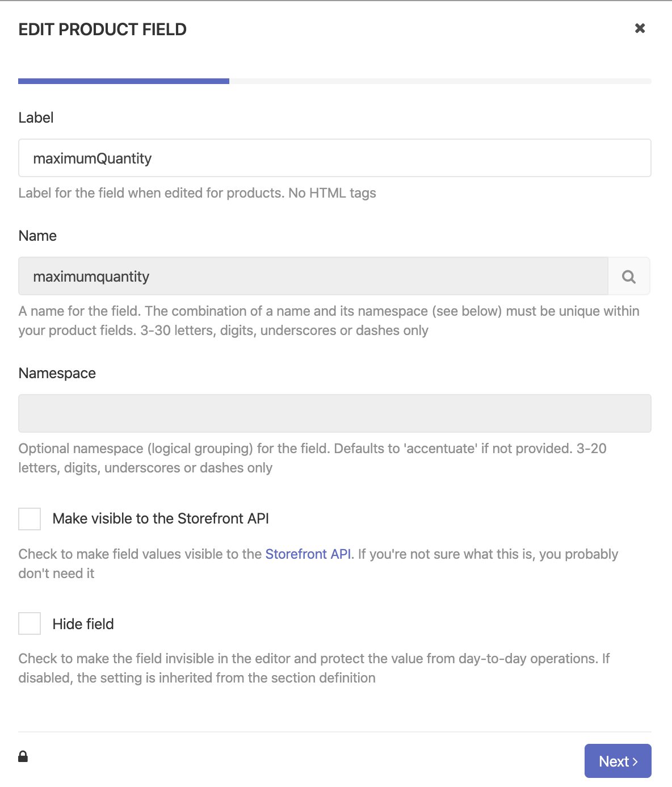Viewport: 672px width, 787px height.
Task: Click the 'No HTML tags' help text
Action: click(x=332, y=193)
